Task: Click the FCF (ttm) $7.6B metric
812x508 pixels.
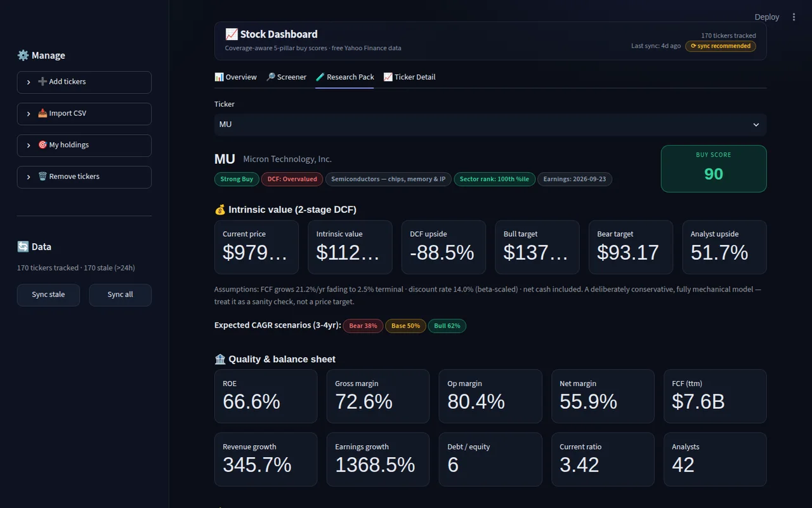Action: [x=715, y=396]
